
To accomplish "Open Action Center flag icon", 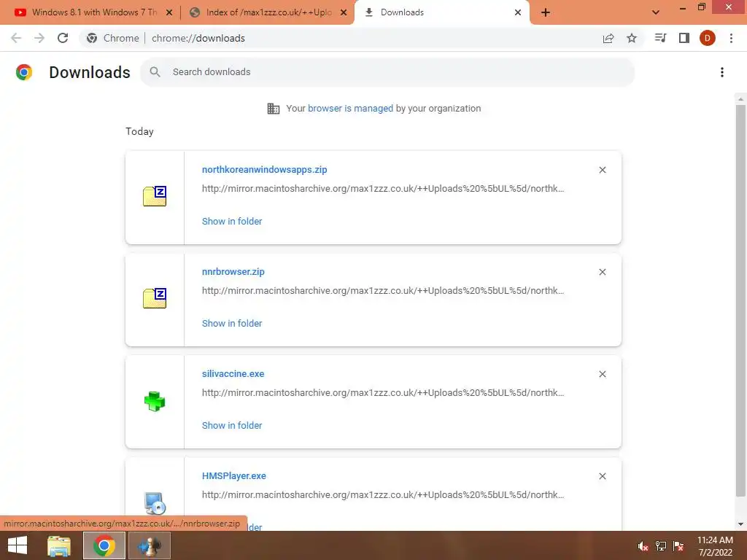I will click(x=678, y=546).
